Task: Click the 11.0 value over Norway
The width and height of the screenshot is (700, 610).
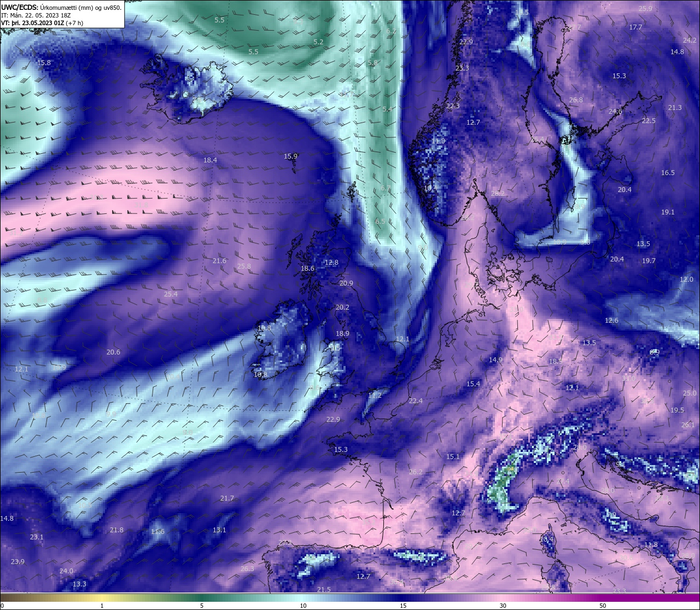Action: click(438, 141)
